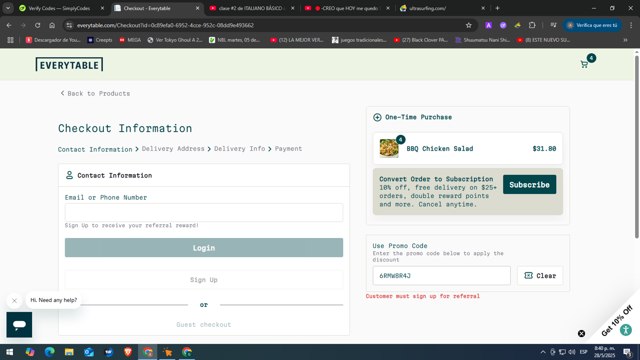Clear the promo code with the Clear button
The width and height of the screenshot is (640, 360).
540,276
